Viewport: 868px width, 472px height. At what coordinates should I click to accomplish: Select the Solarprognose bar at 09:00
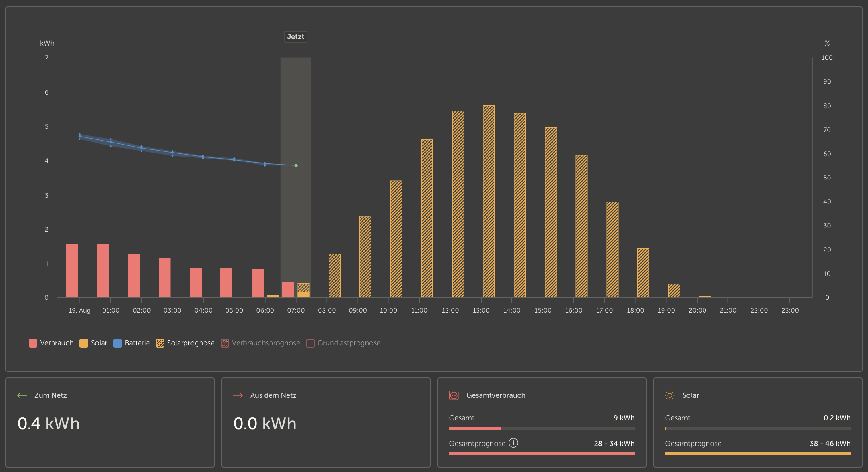(365, 257)
